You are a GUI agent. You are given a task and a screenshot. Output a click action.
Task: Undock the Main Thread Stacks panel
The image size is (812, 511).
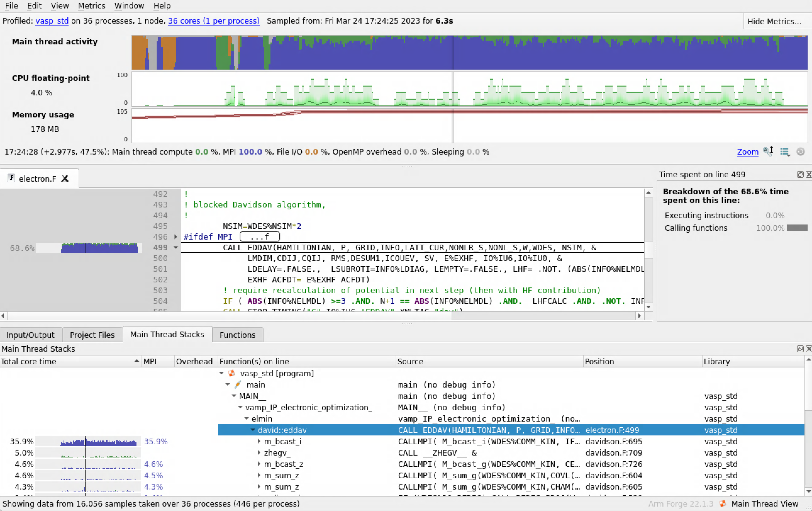tap(800, 349)
